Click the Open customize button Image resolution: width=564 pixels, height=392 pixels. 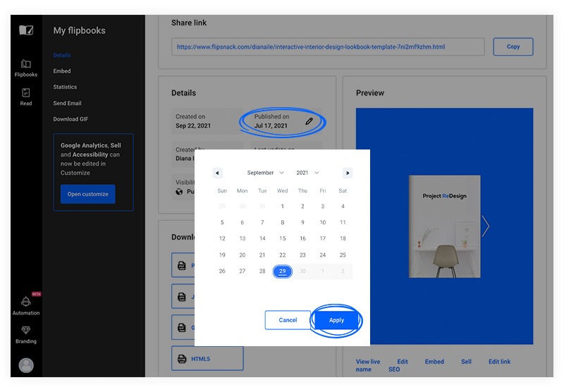[x=87, y=194]
